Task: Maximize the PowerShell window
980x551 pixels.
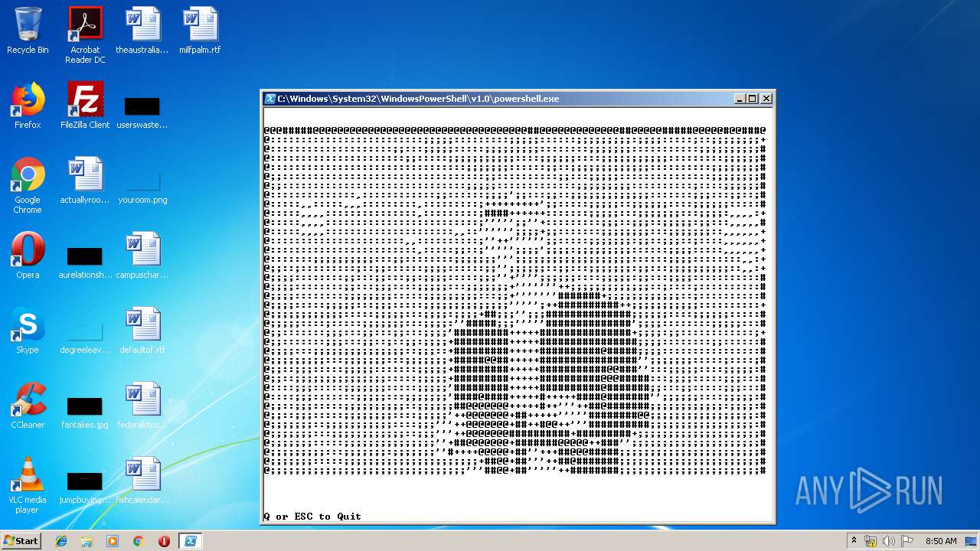Action: pyautogui.click(x=753, y=99)
